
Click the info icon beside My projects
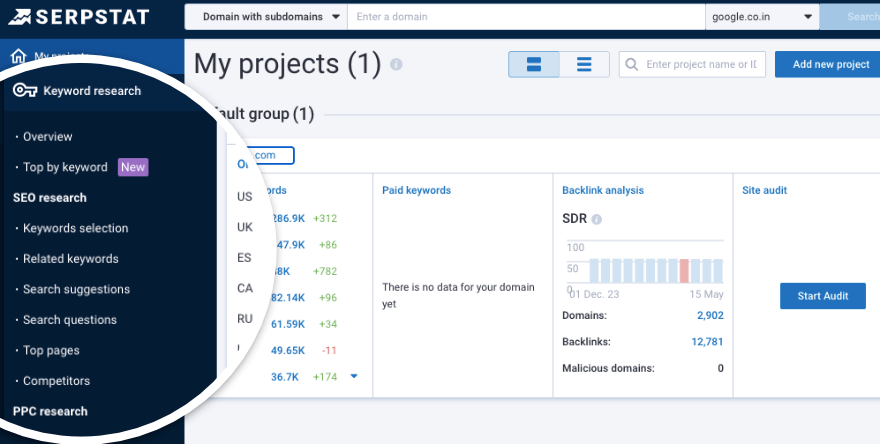(396, 64)
